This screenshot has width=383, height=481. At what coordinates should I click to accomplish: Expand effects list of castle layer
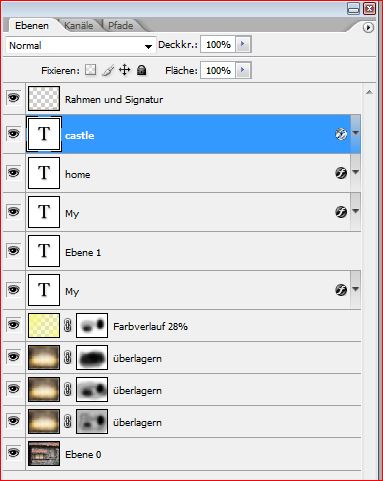(355, 134)
